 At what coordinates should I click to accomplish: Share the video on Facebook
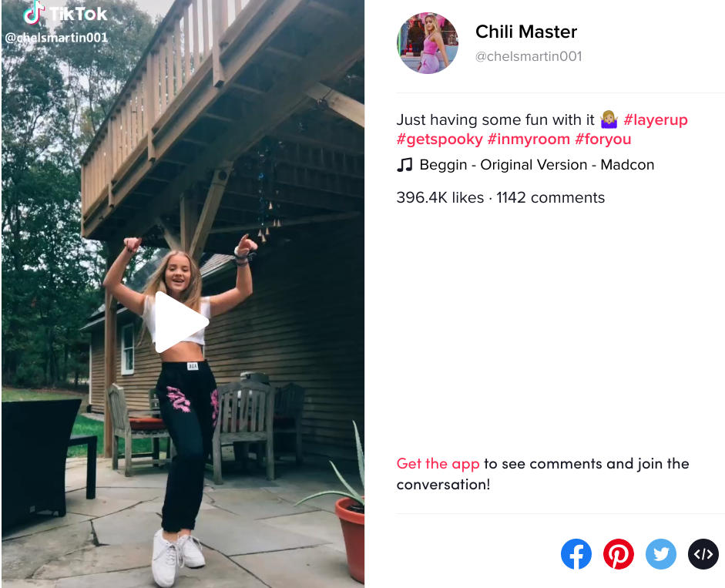coord(576,554)
